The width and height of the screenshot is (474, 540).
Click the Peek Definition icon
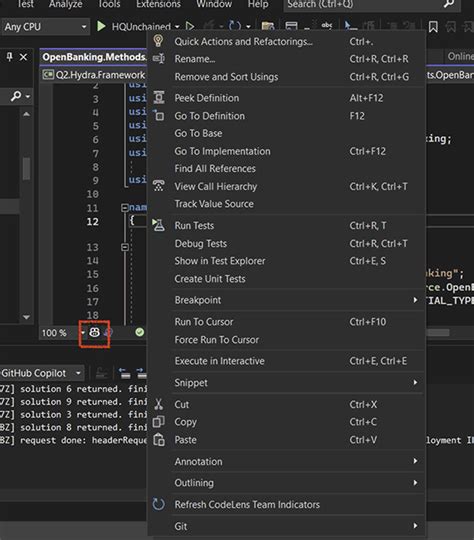click(159, 98)
